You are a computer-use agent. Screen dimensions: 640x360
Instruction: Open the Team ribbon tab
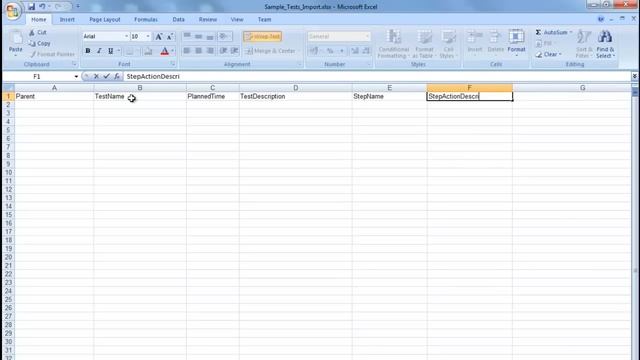point(264,20)
